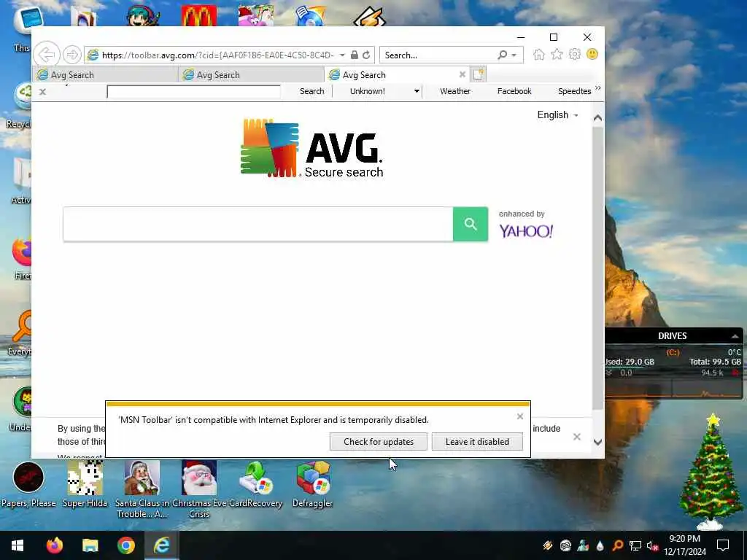The width and height of the screenshot is (747, 560).
Task: Expand the toolbar overflow chevron
Action: coord(598,88)
